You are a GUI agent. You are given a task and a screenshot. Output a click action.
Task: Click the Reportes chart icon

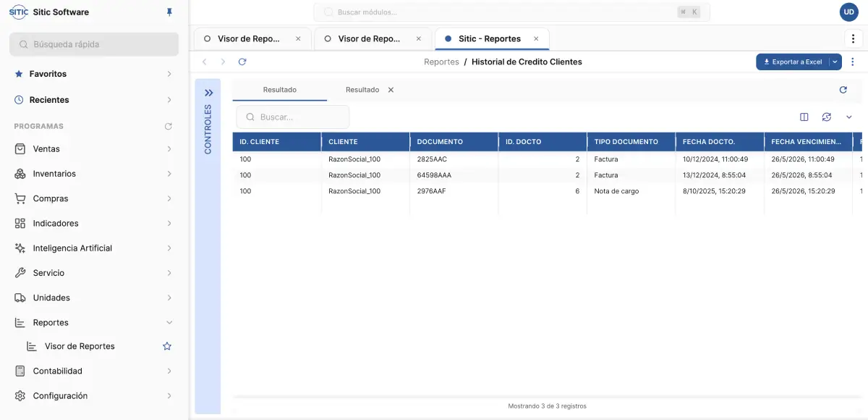click(20, 322)
